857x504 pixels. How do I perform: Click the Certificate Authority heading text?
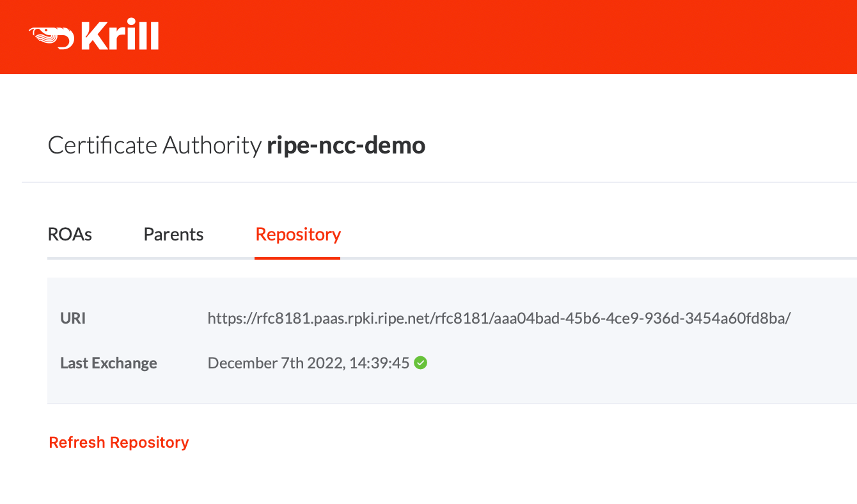click(155, 146)
